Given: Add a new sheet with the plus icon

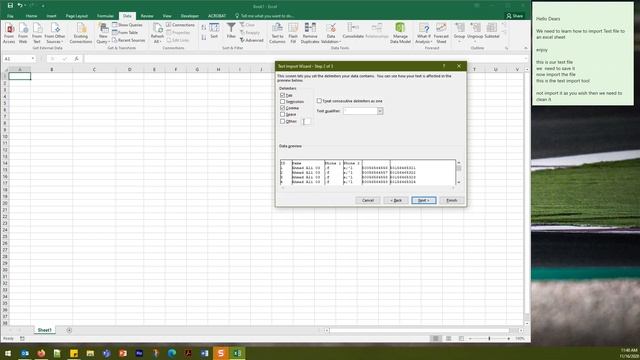Looking at the screenshot, I should (69, 330).
